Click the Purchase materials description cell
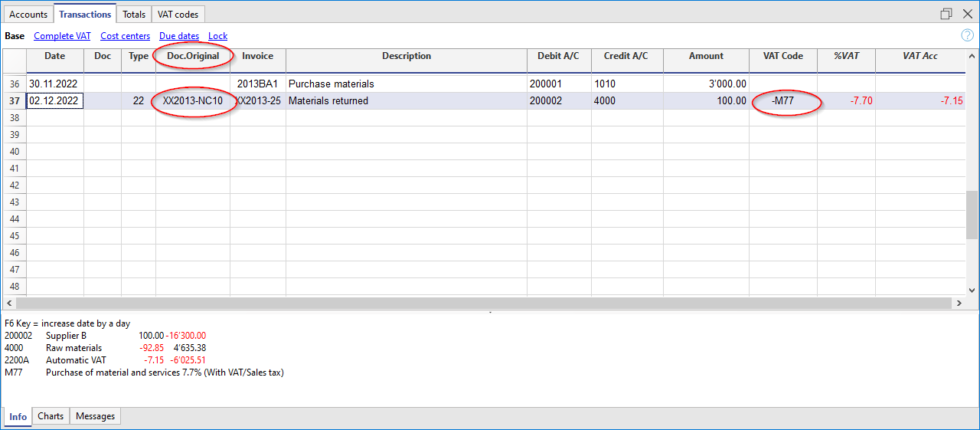This screenshot has width=980, height=430. pos(407,84)
